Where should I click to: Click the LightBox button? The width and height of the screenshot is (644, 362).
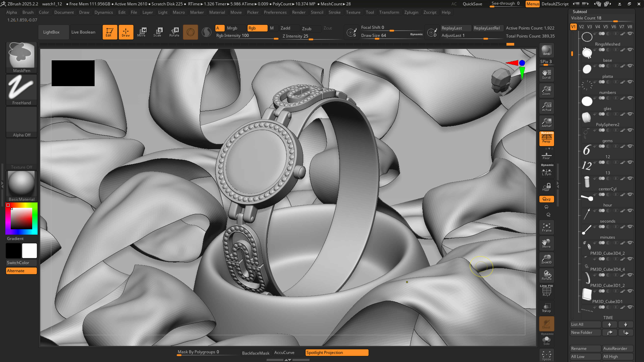point(51,32)
